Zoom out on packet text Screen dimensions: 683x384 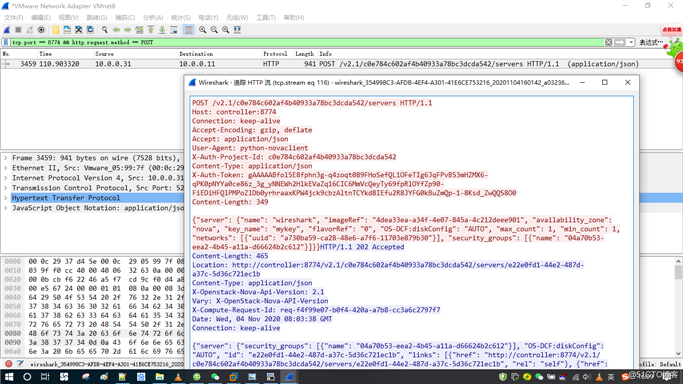tap(214, 30)
